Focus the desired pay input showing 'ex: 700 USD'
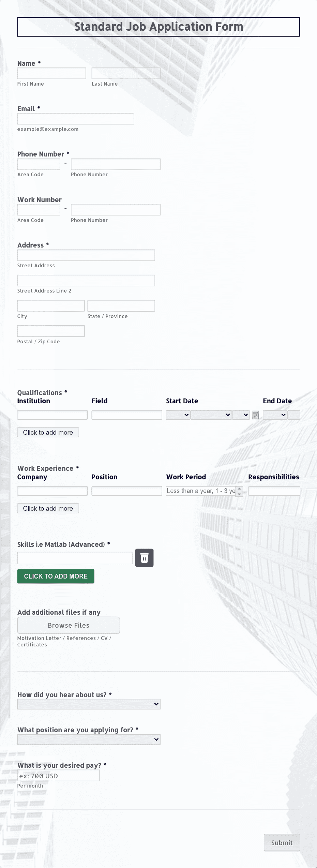 pos(58,776)
